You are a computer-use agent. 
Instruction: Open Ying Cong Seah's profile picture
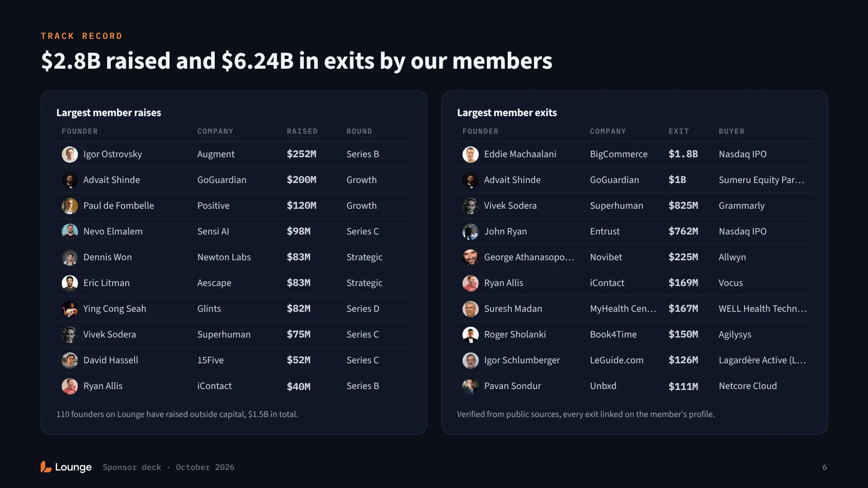click(70, 309)
